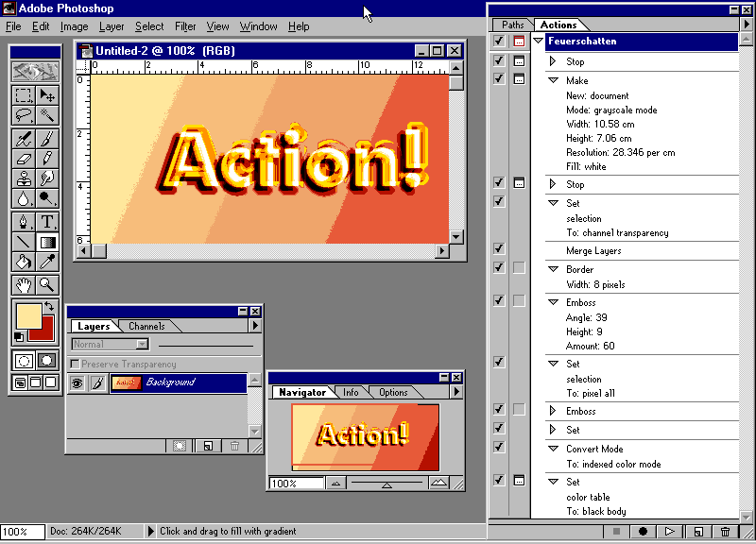Select the Gradient tool
Screen dimensions: 756x544
[x=47, y=242]
